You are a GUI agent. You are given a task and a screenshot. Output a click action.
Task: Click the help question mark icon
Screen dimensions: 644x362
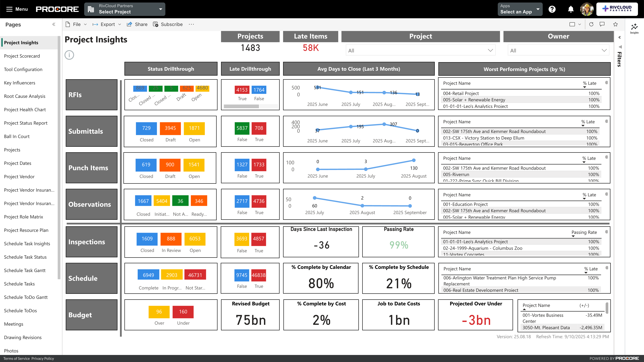(x=552, y=9)
